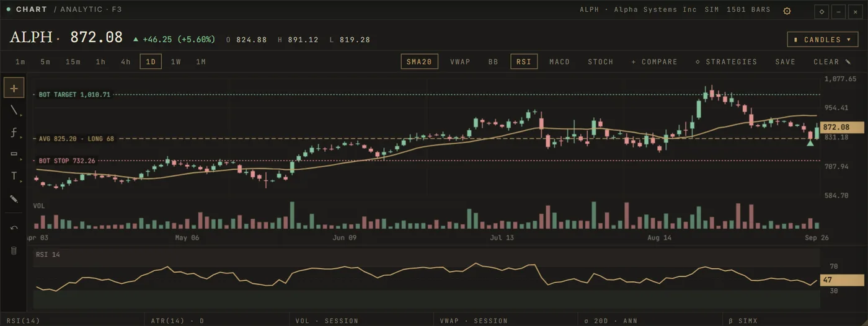Switch to the 5m timeframe
The width and height of the screenshot is (868, 326).
[45, 62]
